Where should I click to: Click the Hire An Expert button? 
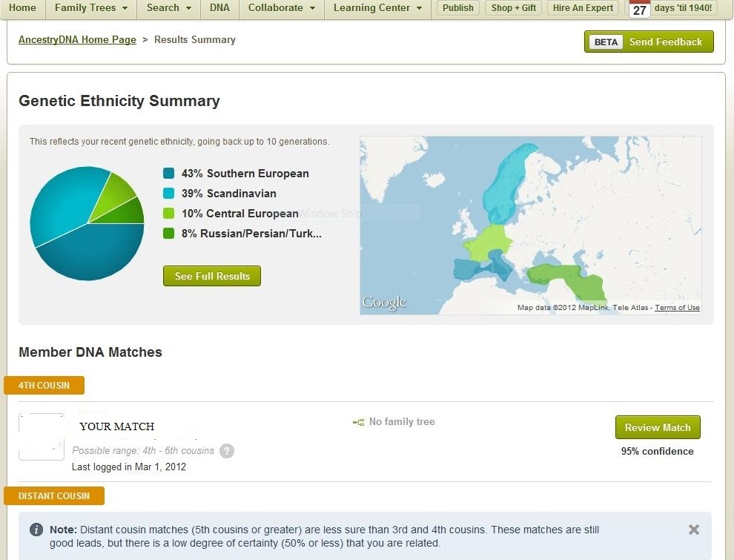pos(583,8)
